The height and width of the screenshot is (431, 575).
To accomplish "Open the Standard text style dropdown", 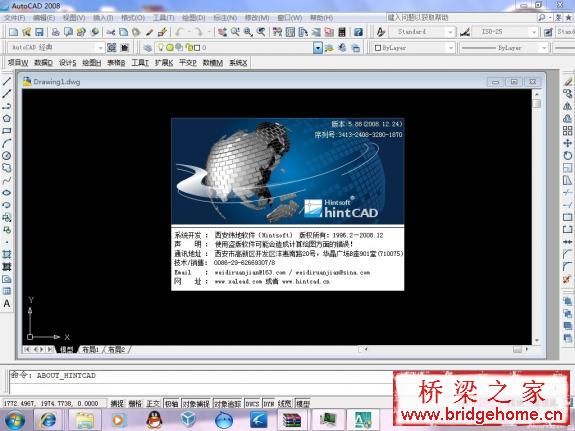I will [x=421, y=32].
